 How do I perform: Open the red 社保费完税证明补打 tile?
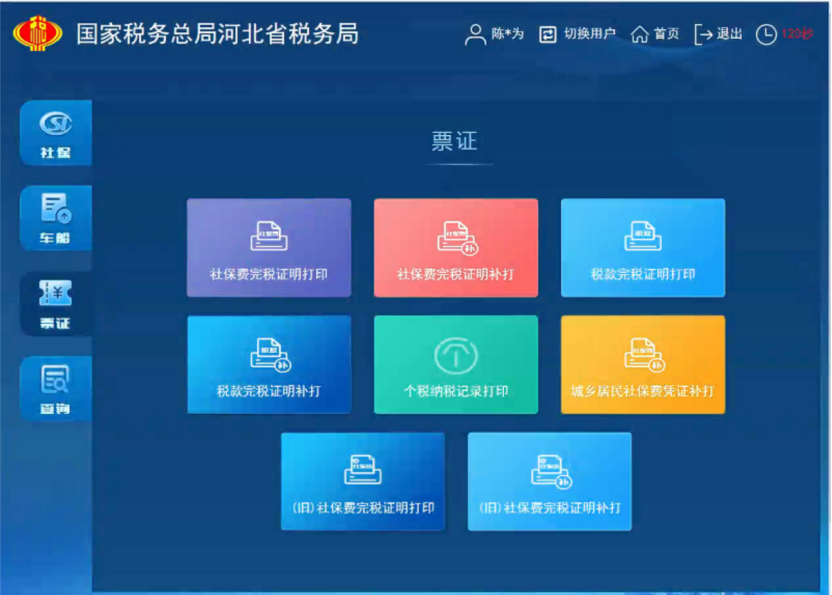(455, 247)
